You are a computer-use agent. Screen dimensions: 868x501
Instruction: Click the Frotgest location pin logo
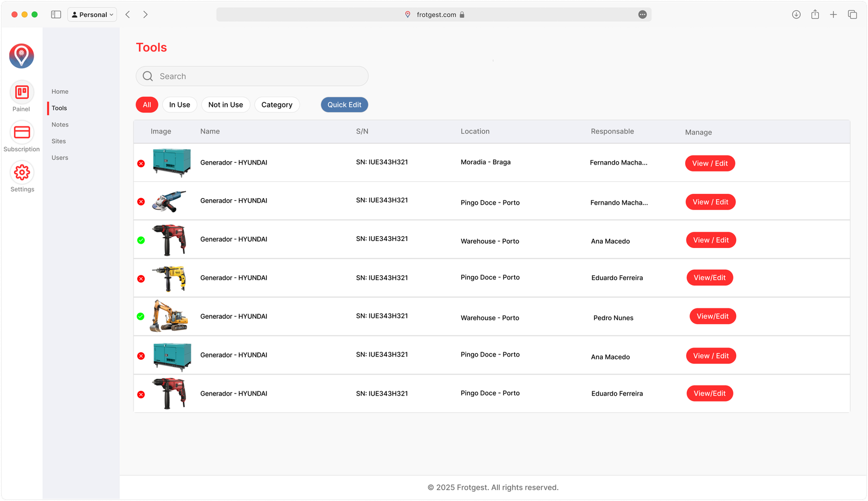(22, 56)
